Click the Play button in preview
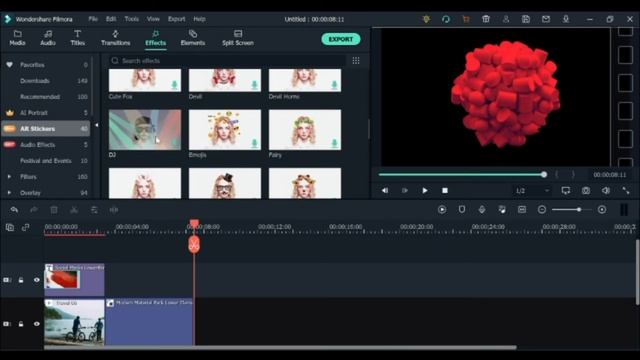Screen dimensions: 640x360 pyautogui.click(x=425, y=191)
